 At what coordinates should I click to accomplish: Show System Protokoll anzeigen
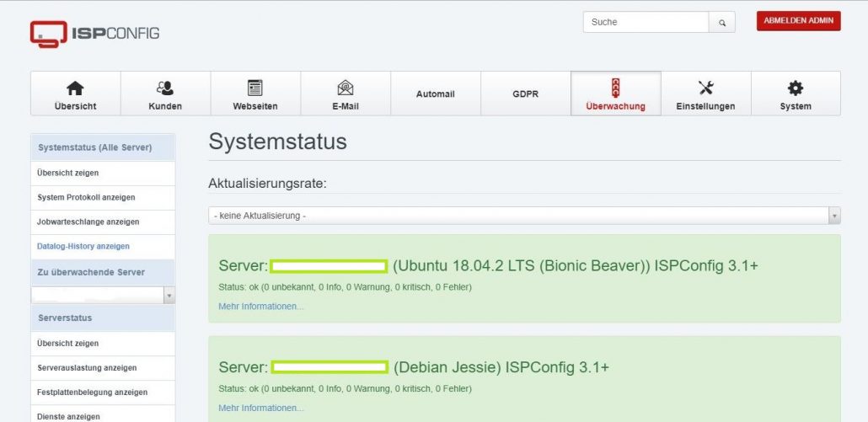(86, 197)
